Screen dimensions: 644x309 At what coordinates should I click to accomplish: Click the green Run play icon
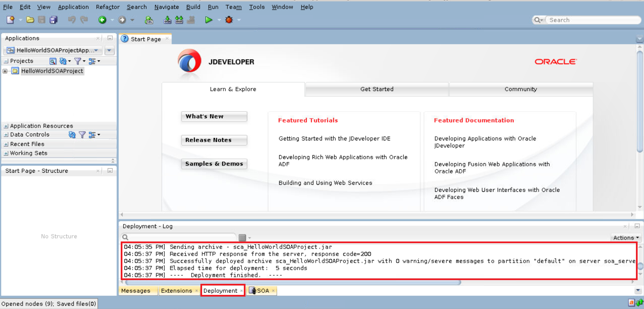coord(209,20)
